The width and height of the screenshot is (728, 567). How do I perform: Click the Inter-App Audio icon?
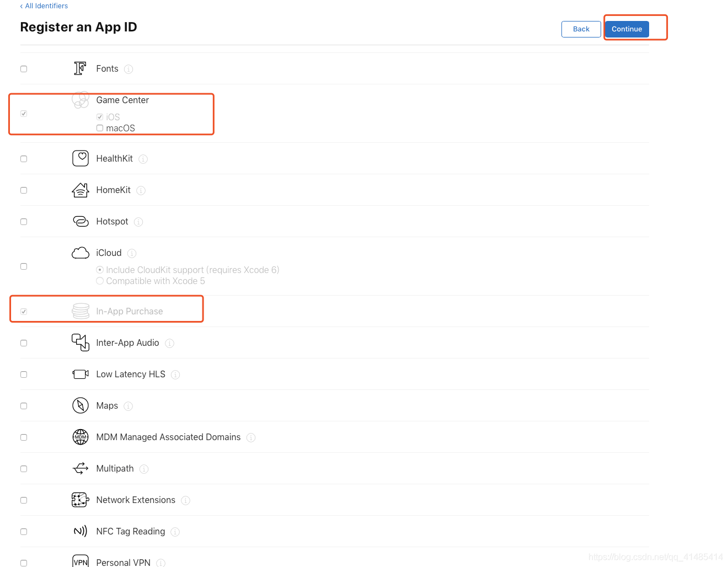81,343
